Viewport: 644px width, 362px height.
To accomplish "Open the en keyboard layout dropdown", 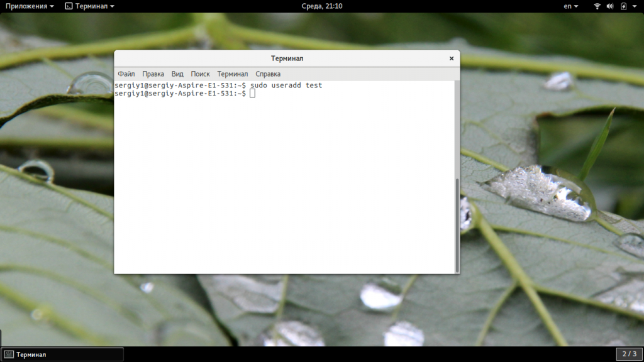I will 570,6.
